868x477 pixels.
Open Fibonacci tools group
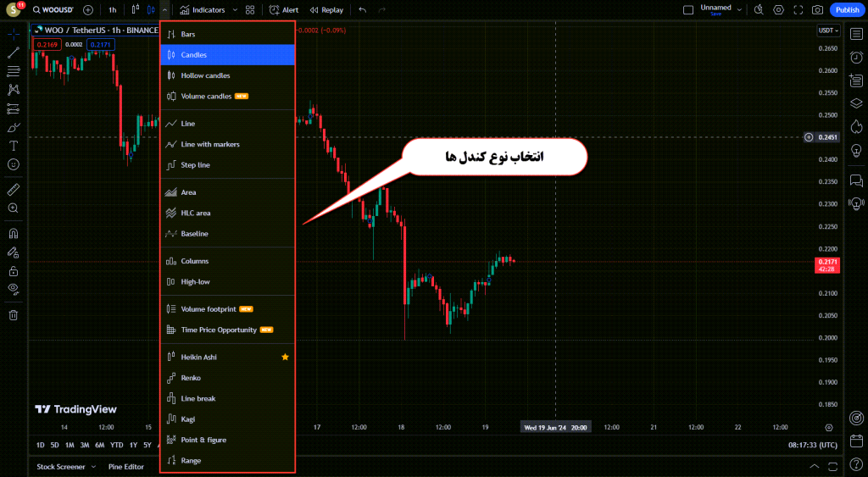coord(14,71)
